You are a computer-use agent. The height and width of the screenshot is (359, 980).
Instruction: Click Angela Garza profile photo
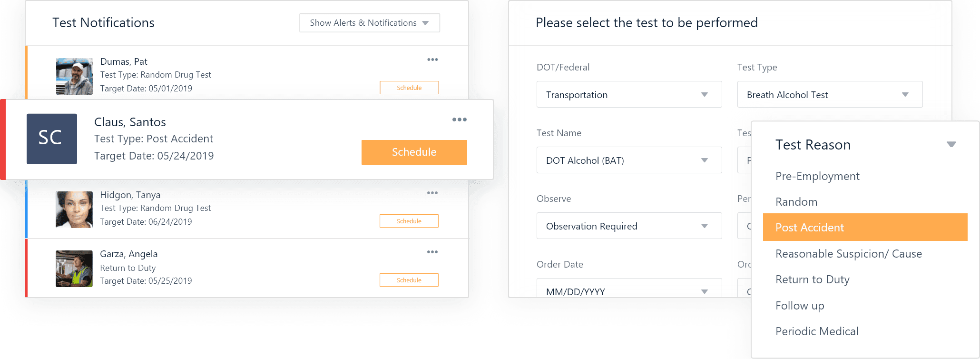point(74,269)
